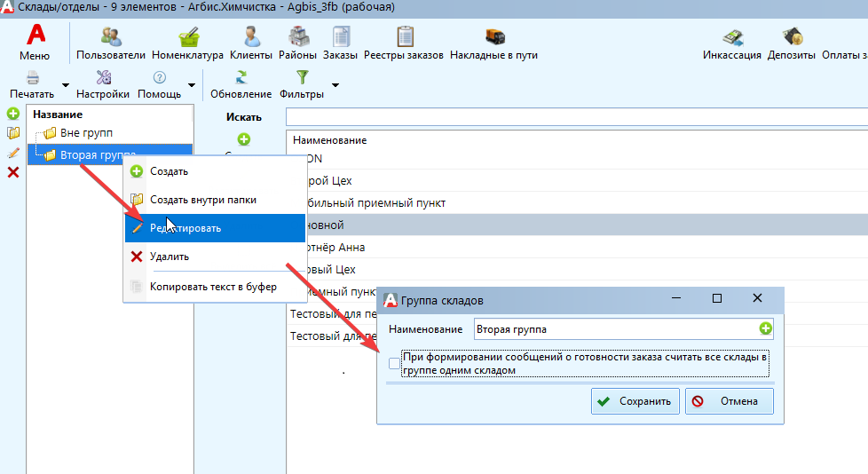Choose Редактировать in context menu

coord(215,228)
